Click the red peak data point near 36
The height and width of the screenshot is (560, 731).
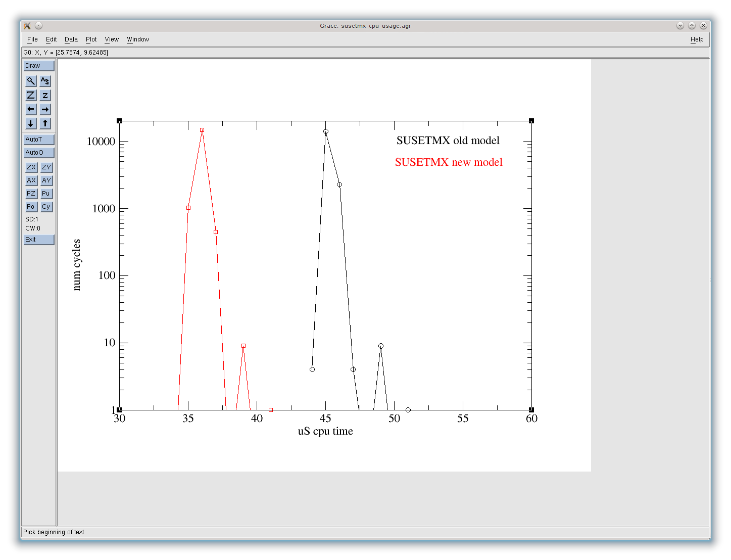click(x=202, y=130)
